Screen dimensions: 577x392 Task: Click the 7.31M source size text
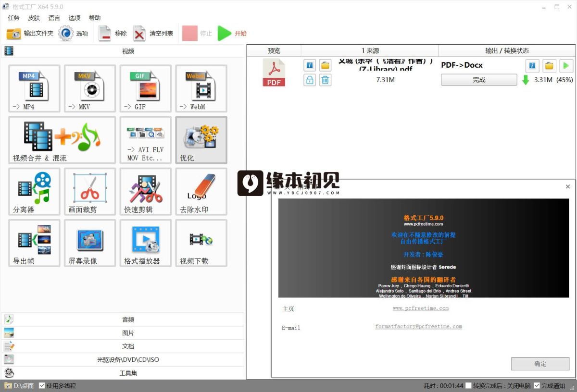pyautogui.click(x=386, y=80)
